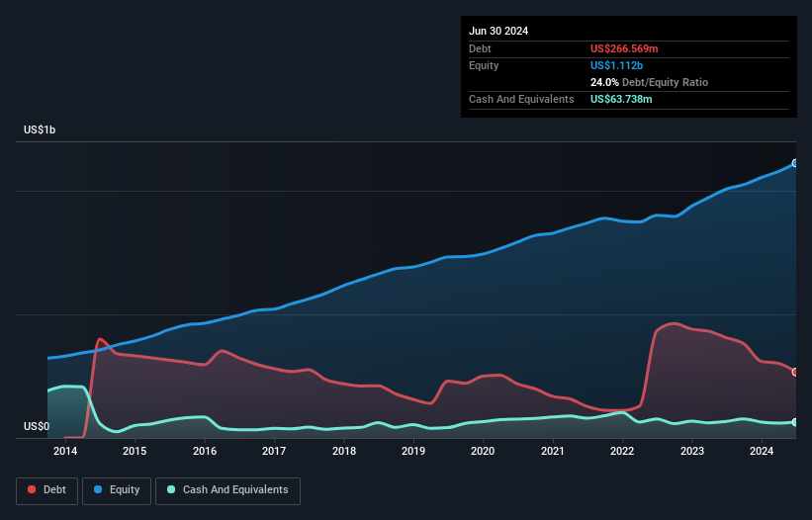Click the Jun 30 2024 tooltip date
Viewport: 812px width, 520px height.
pyautogui.click(x=498, y=31)
